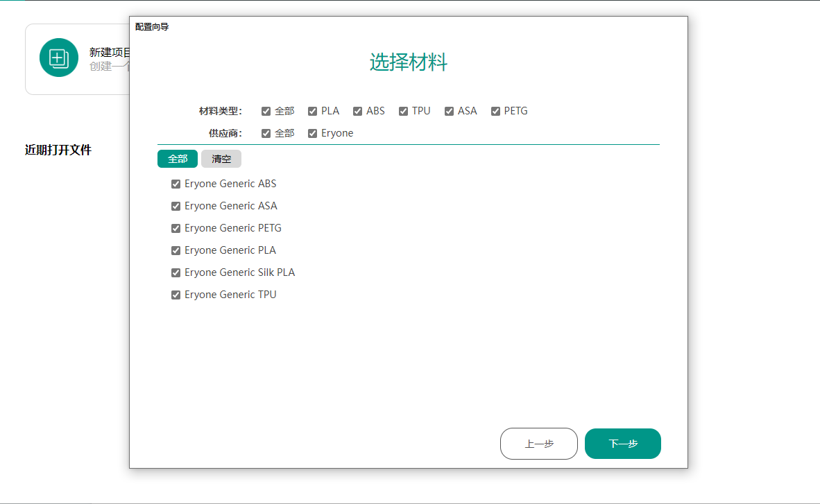Toggle the PLA material type filter
This screenshot has height=504, width=820.
tap(313, 111)
